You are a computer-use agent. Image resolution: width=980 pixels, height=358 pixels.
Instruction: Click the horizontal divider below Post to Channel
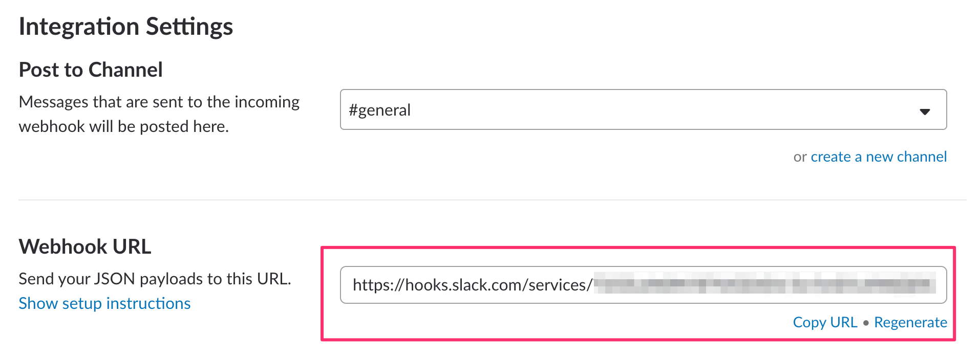coord(492,199)
